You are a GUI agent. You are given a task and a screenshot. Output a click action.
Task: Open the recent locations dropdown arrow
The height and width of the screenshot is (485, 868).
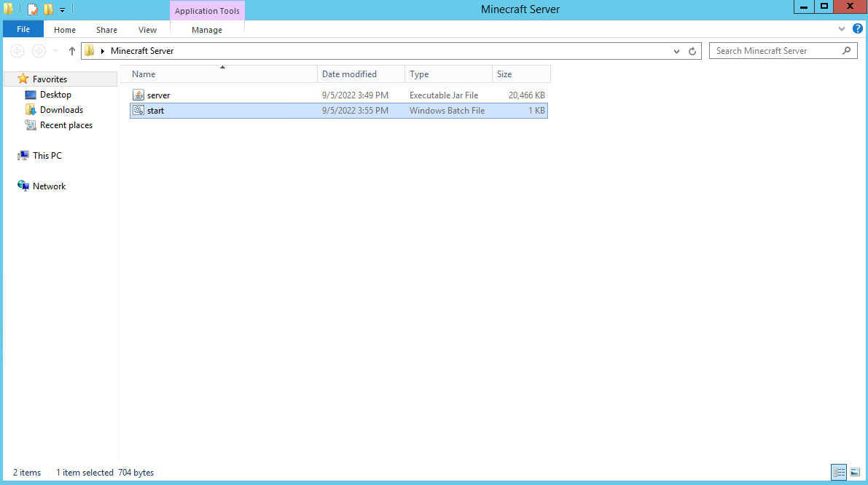pos(55,51)
